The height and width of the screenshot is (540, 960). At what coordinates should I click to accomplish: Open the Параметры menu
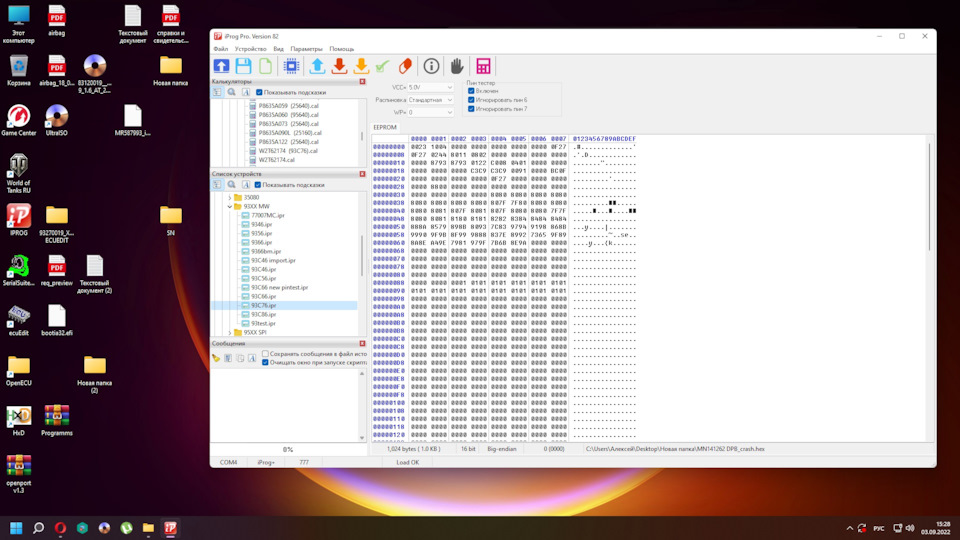tap(306, 49)
